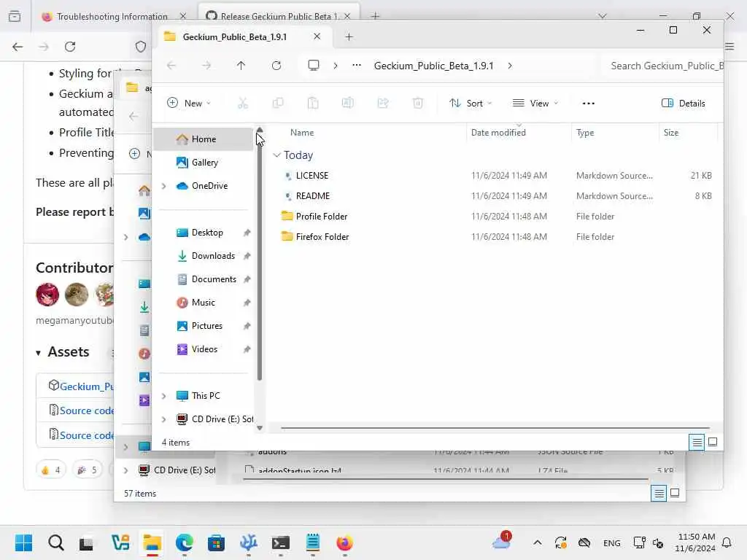Open the address bar ellipsis breadcrumb menu
Screen dimensions: 747x560
(x=356, y=66)
